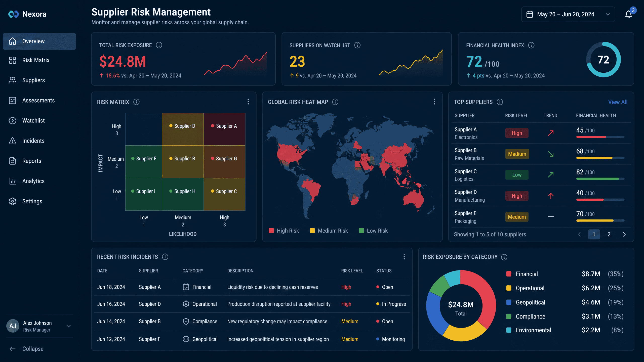644x362 pixels.
Task: Click the calendar icon in date range picker
Action: tap(530, 14)
